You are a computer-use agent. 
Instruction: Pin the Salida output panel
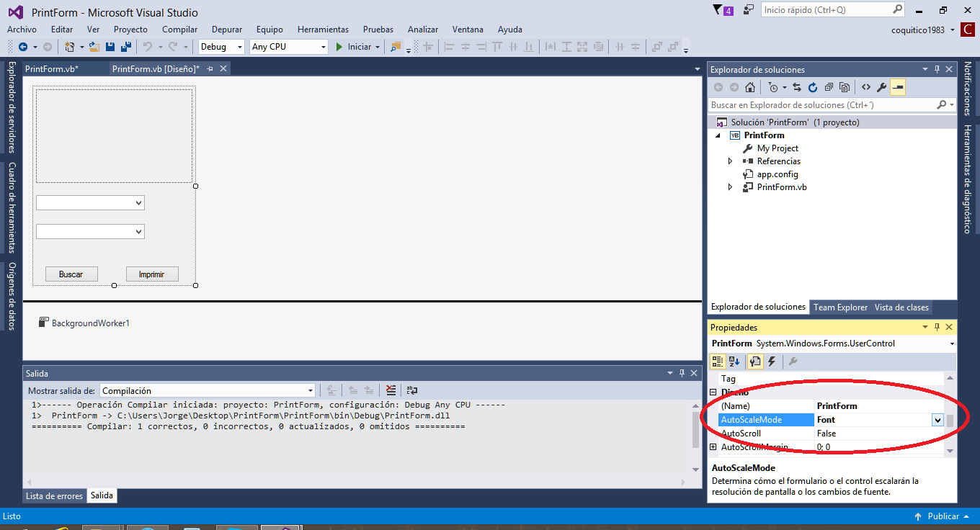coord(681,373)
